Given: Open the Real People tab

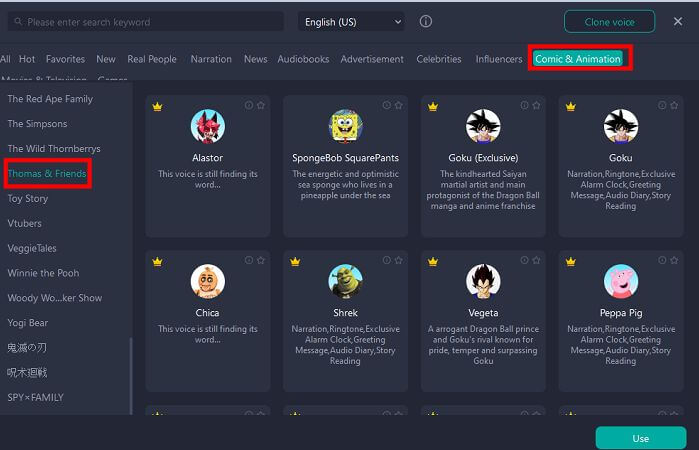Looking at the screenshot, I should point(152,59).
